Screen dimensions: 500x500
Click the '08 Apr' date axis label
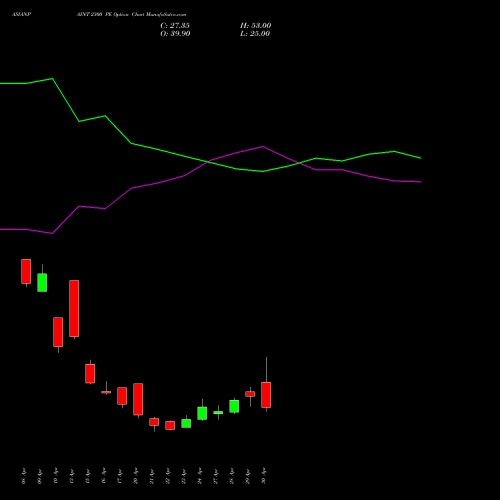23,476
